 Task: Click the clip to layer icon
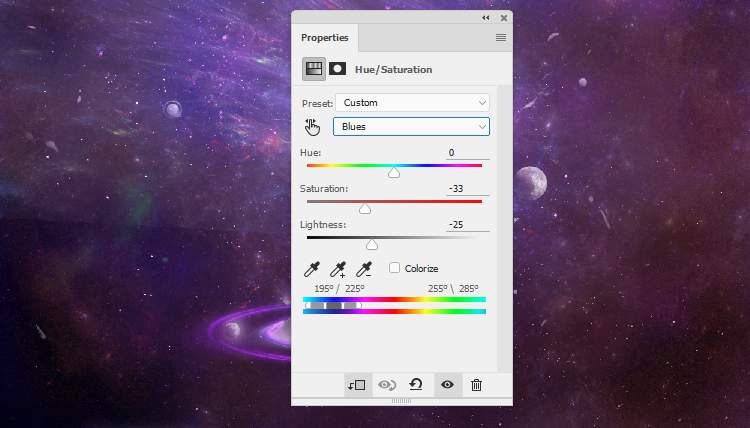(x=357, y=385)
